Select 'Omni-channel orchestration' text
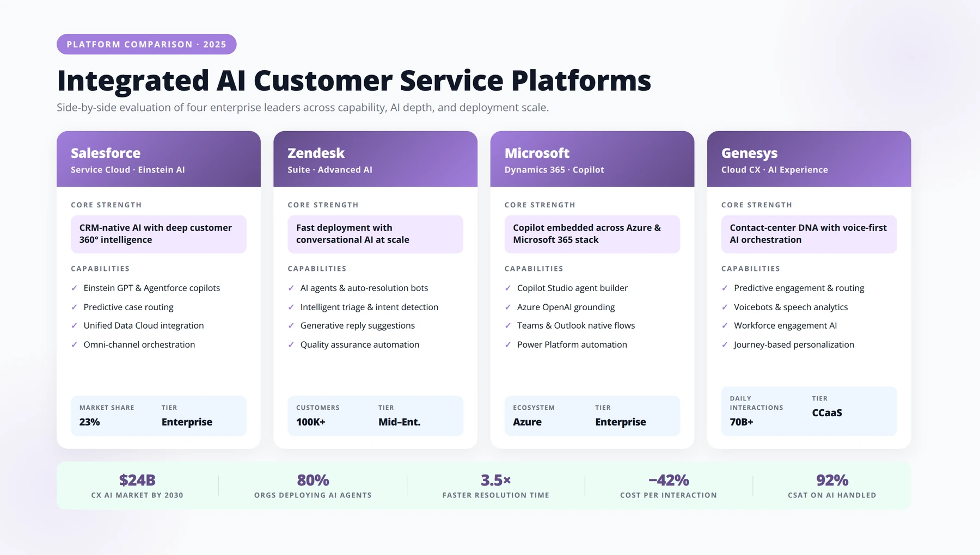Screen dimensions: 980x555 click(x=139, y=344)
